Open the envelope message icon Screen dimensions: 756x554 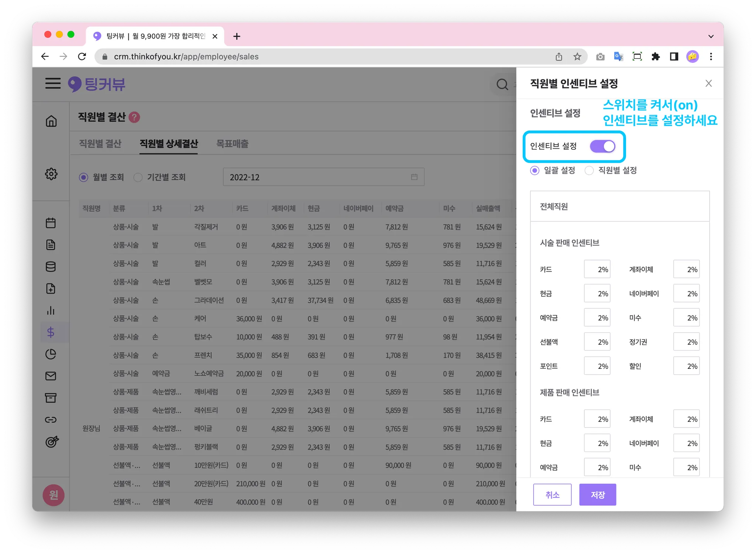coord(51,376)
